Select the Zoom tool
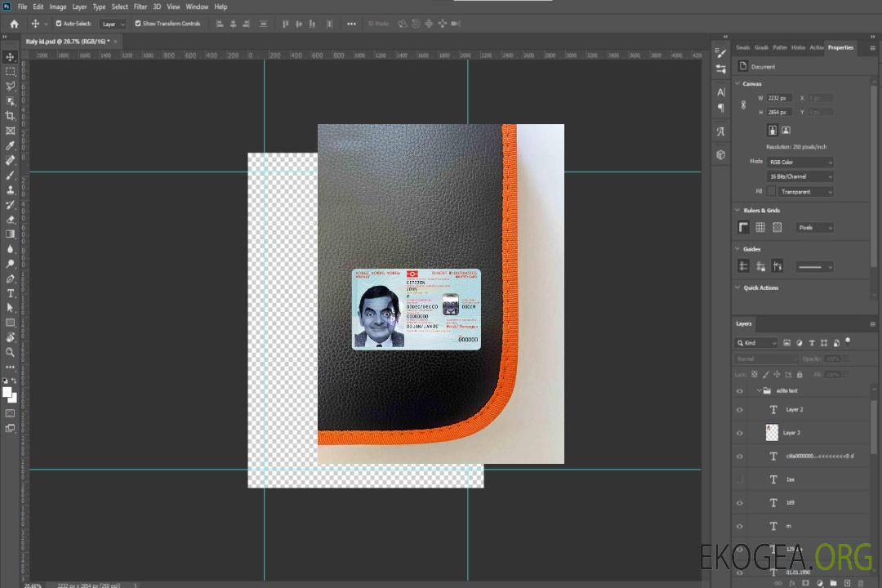 (11, 352)
